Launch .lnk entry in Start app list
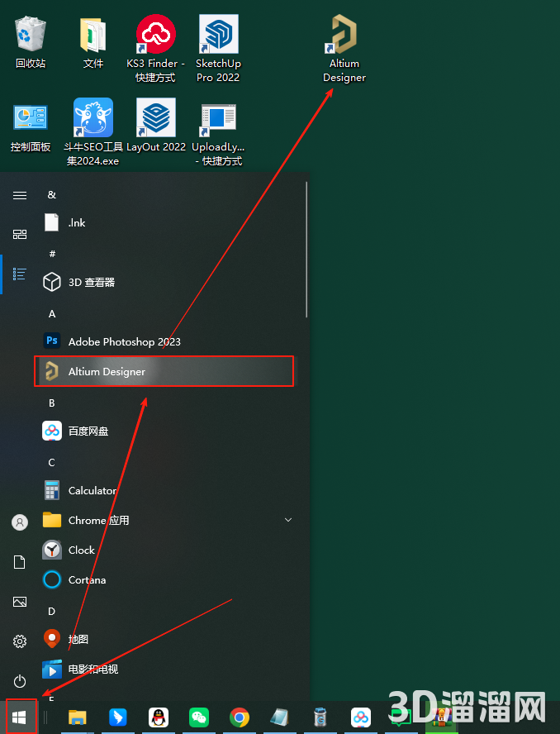 click(166, 223)
